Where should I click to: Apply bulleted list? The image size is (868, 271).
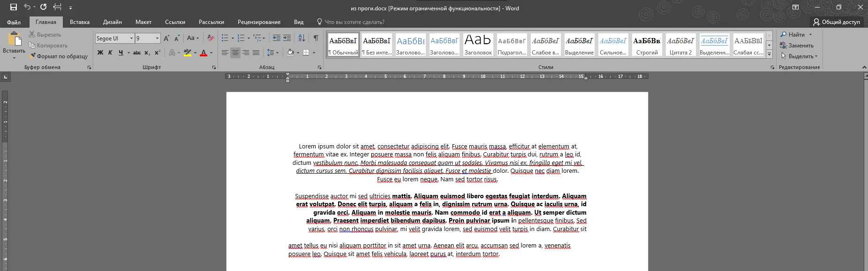click(225, 39)
